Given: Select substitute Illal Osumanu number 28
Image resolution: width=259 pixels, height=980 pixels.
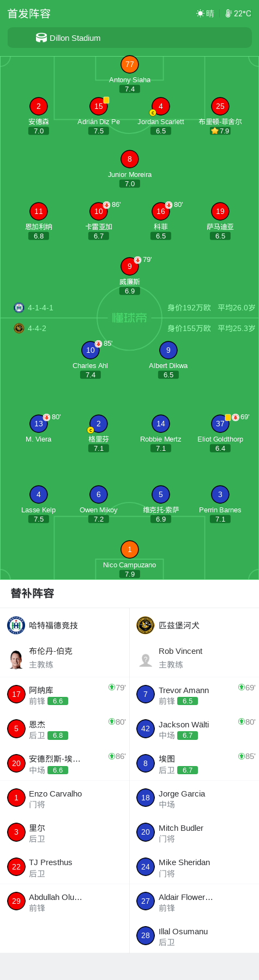Looking at the screenshot, I should (194, 936).
